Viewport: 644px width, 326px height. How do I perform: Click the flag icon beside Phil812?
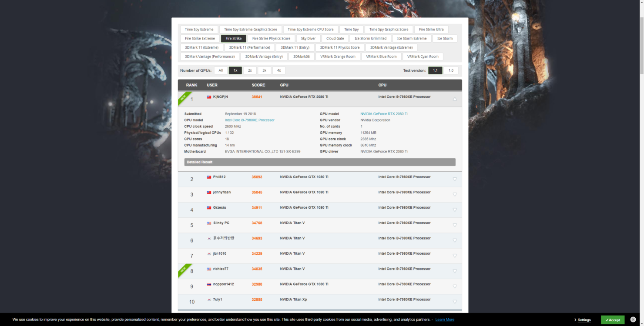point(209,177)
